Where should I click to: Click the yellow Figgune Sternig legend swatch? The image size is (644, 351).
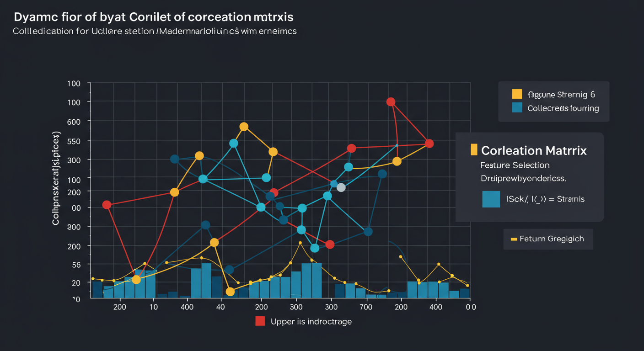pos(517,94)
